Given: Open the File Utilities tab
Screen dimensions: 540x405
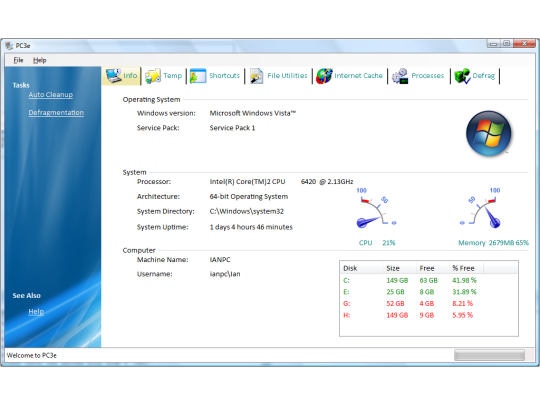Looking at the screenshot, I should coord(278,76).
